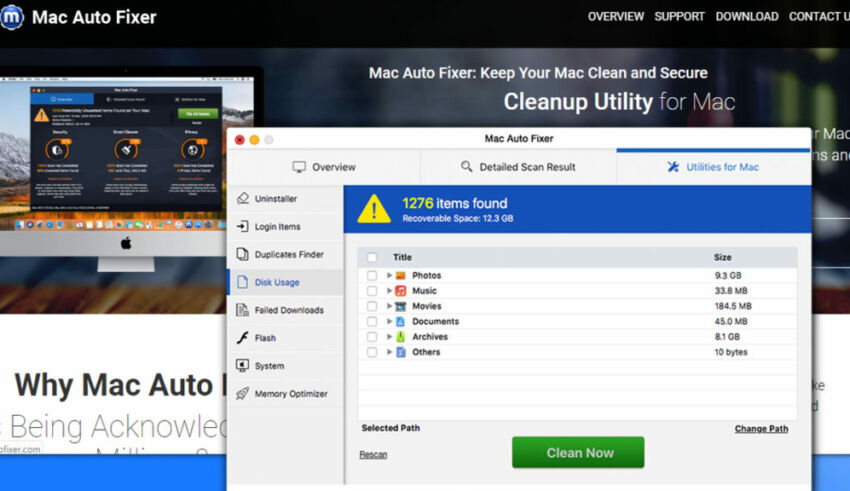This screenshot has width=850, height=491.
Task: Select Uninstaller in the sidebar
Action: tap(286, 198)
